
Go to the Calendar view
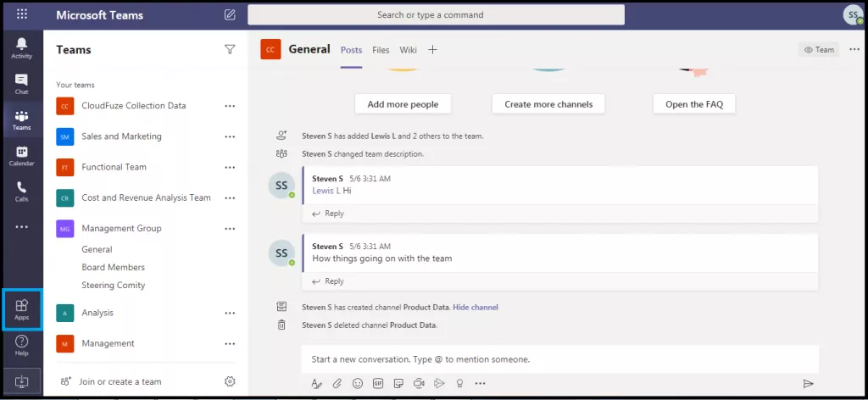pyautogui.click(x=22, y=155)
